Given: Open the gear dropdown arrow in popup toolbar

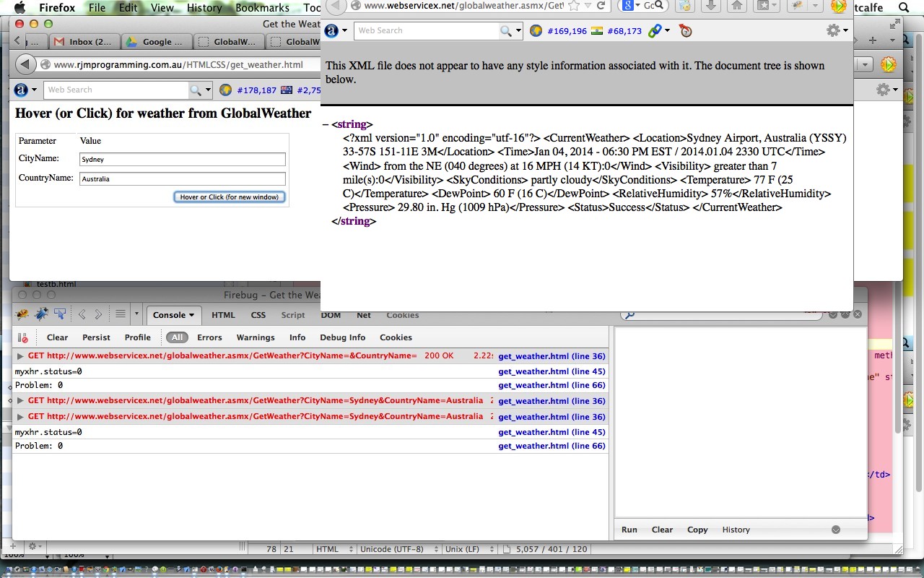Looking at the screenshot, I should 845,30.
